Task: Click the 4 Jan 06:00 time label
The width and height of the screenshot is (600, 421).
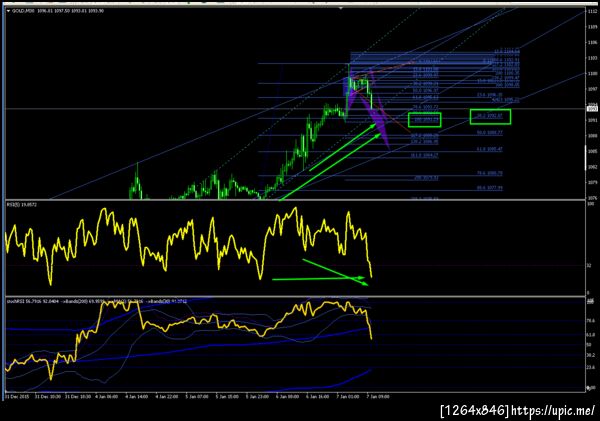Action: click(106, 397)
